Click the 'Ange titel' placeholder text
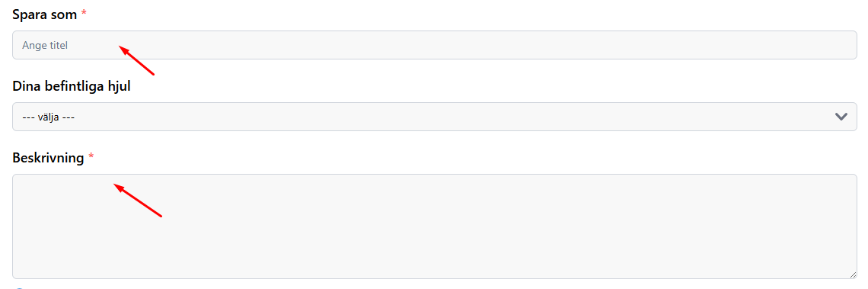Viewport: 868px width, 289px height. tap(45, 46)
